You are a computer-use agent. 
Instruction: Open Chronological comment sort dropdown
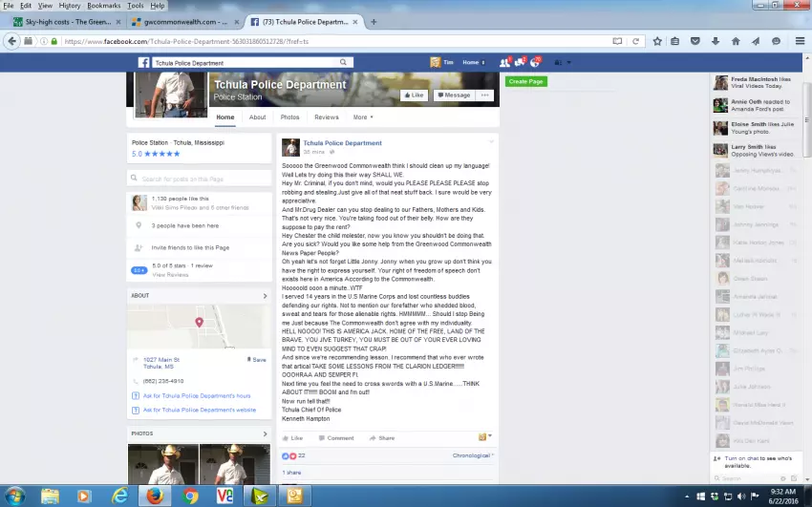click(472, 455)
